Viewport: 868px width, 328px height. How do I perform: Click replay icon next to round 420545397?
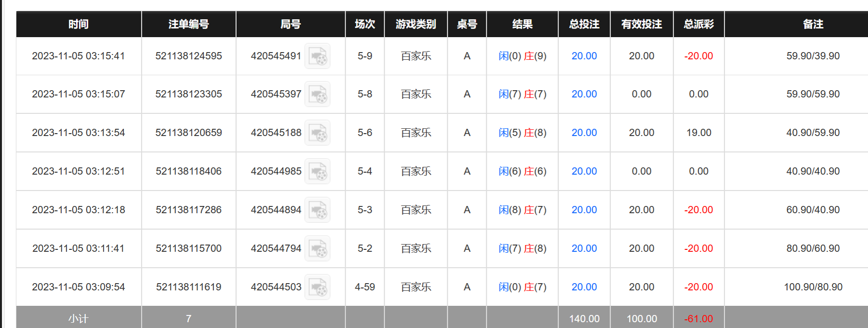(318, 95)
